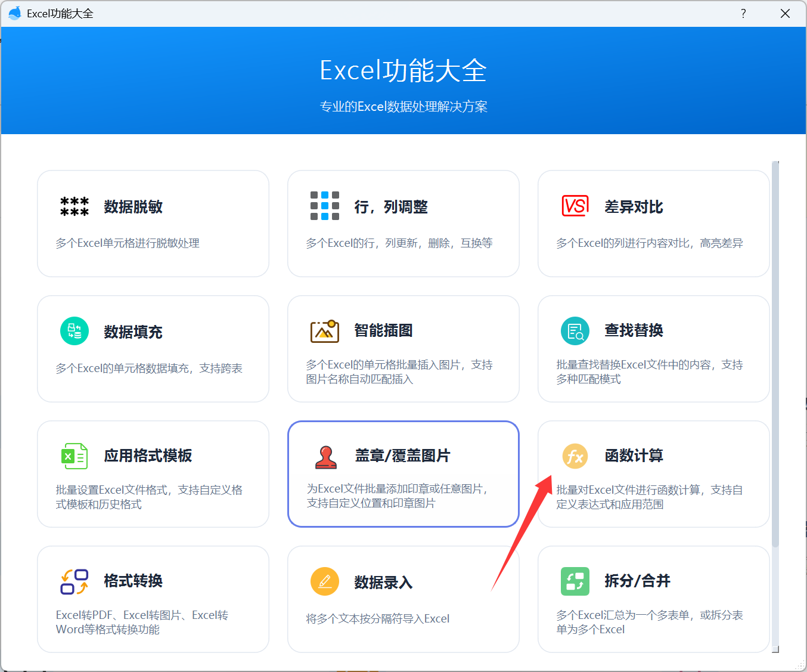Image resolution: width=807 pixels, height=672 pixels.
Task: Click the teal 查找替换 search icon
Action: [x=575, y=331]
